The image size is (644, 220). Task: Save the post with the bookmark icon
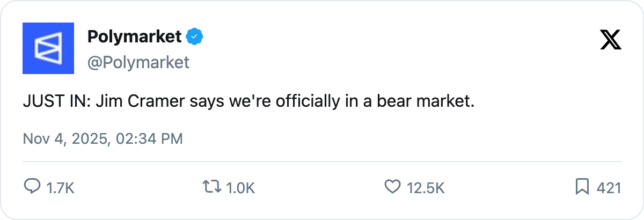coord(582,187)
